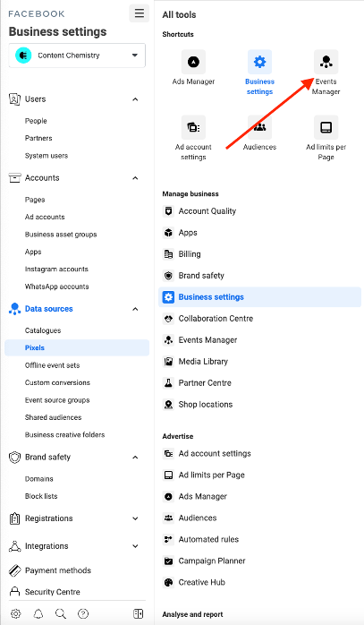Viewport: 364px width, 625px height.
Task: Click the notifications bell icon
Action: coord(38,613)
